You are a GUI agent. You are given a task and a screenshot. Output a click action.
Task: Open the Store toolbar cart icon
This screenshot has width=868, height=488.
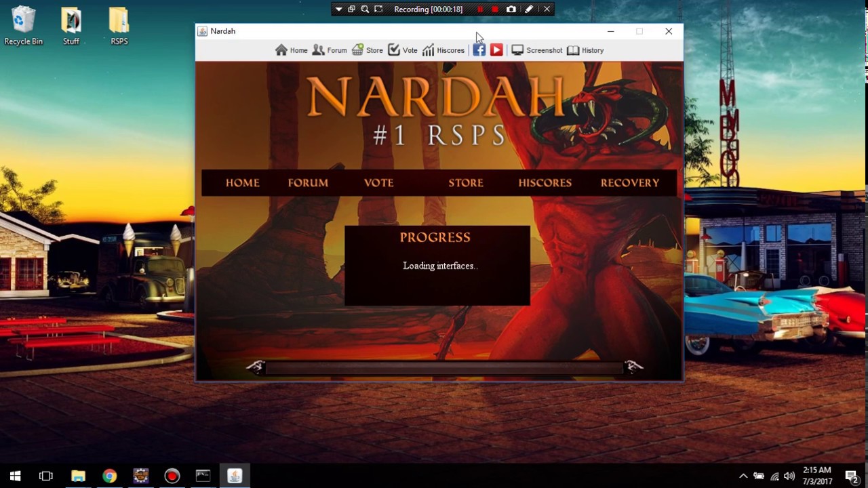[x=357, y=50]
